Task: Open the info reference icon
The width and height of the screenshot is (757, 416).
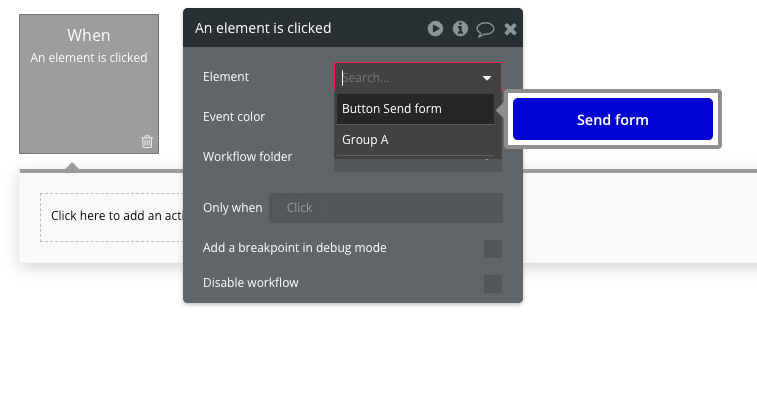Action: [460, 29]
